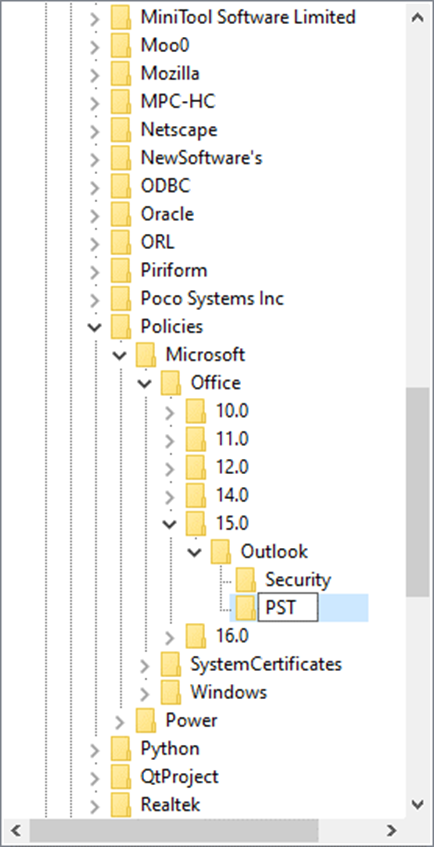Click the vertical scrollbar down arrow
The height and width of the screenshot is (847, 434).
pyautogui.click(x=417, y=805)
